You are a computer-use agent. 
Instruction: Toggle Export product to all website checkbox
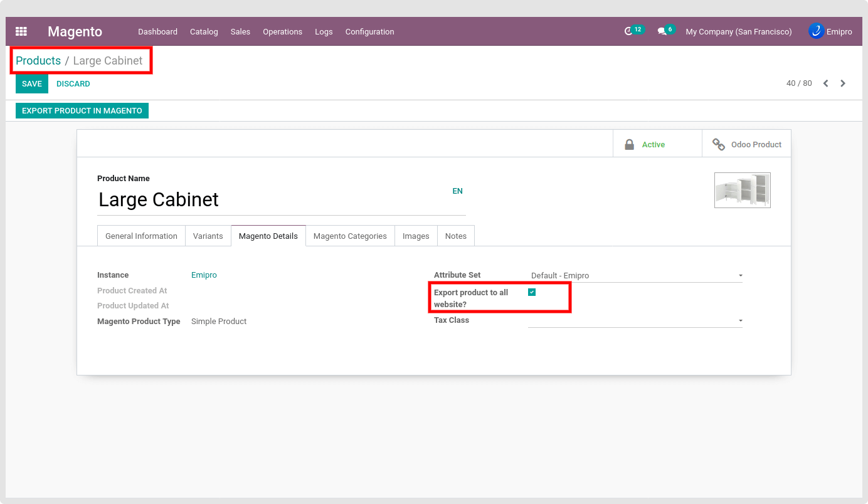click(x=532, y=292)
